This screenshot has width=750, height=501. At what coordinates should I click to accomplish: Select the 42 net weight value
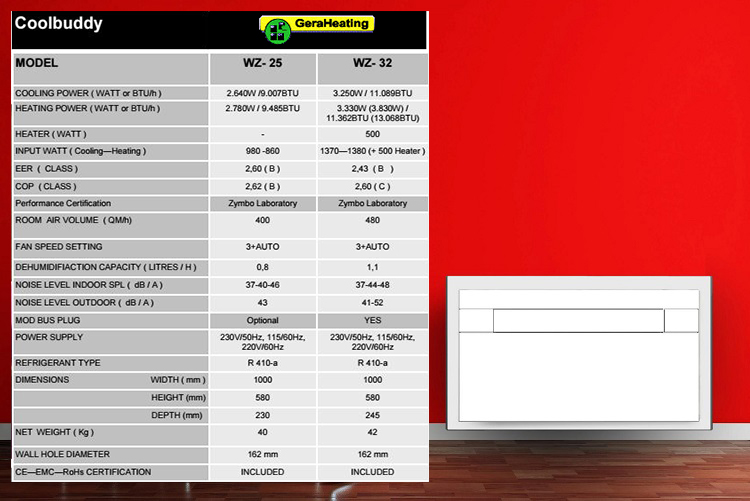pos(373,432)
